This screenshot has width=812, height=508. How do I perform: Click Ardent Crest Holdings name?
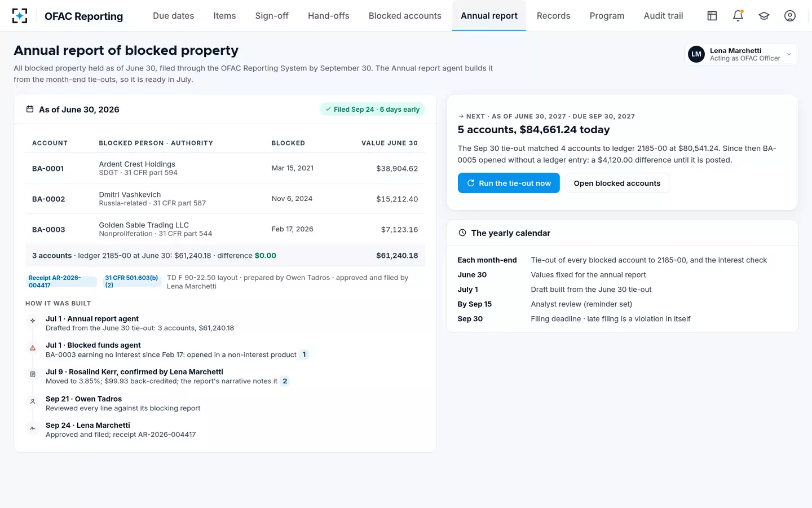pos(137,164)
